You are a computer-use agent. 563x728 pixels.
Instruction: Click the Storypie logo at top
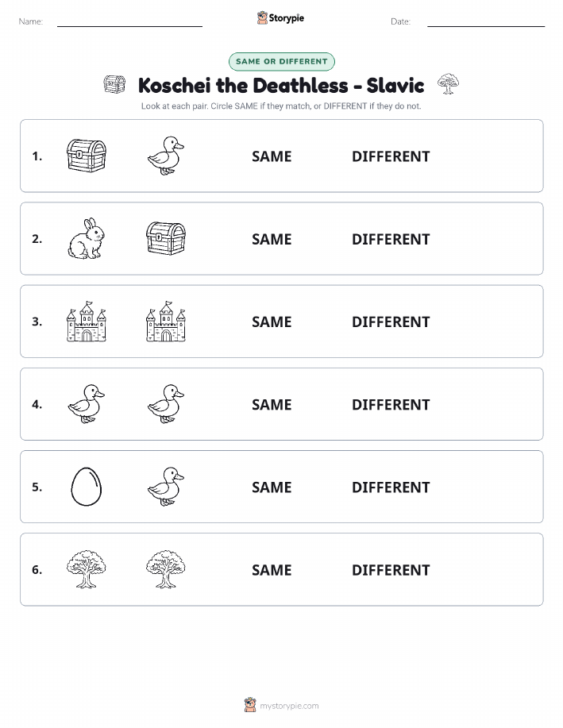(280, 18)
